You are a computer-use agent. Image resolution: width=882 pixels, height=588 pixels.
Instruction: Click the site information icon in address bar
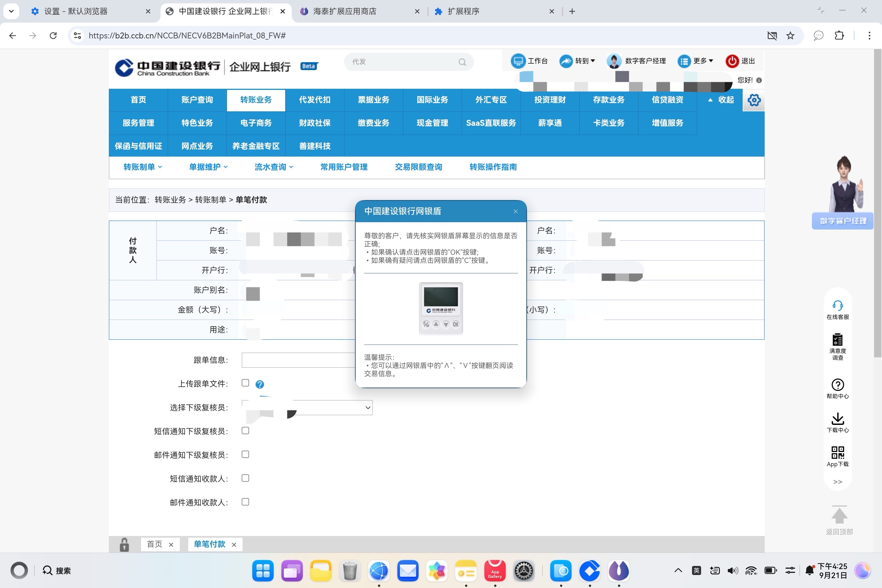[77, 36]
